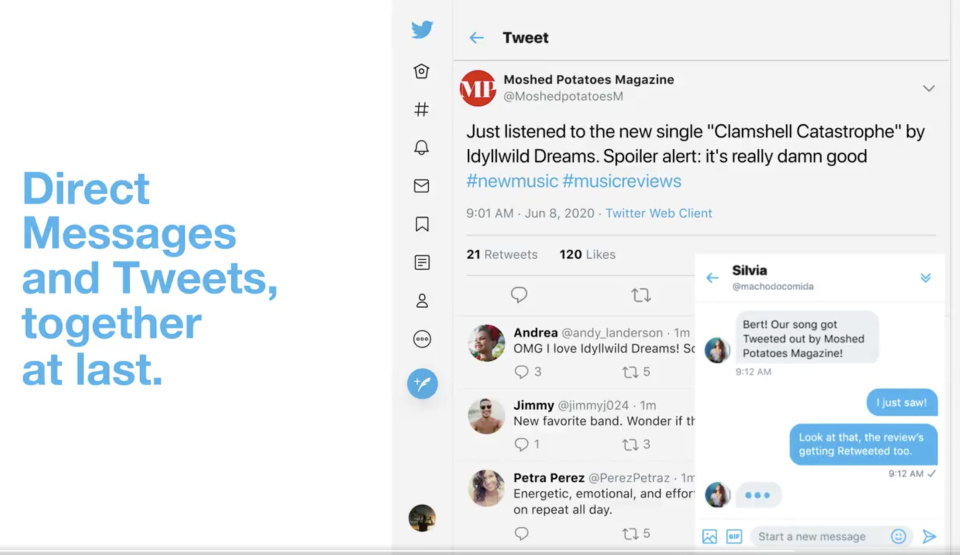Screen dimensions: 960x555
Task: Click the Twitter bird logo
Action: click(x=422, y=30)
